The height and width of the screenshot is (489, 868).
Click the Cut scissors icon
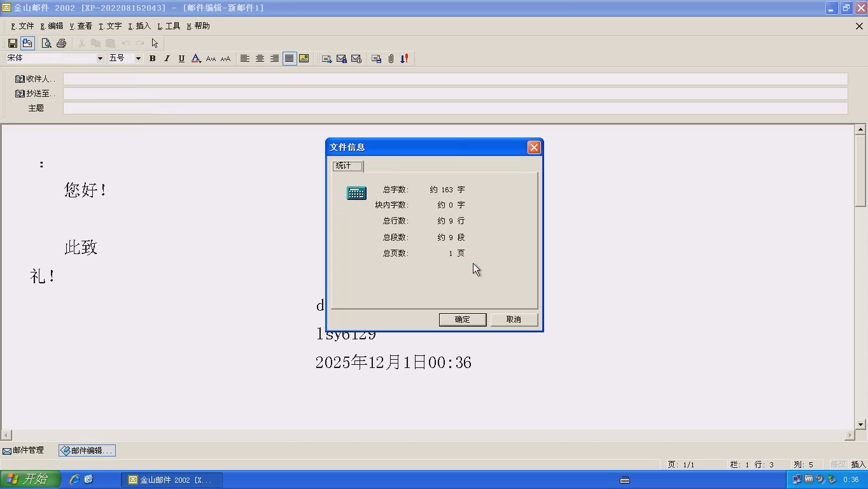click(x=81, y=43)
